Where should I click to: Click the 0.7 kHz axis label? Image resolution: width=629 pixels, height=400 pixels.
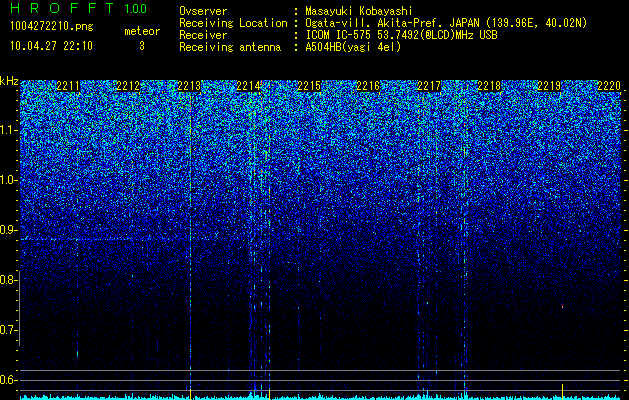(9, 330)
